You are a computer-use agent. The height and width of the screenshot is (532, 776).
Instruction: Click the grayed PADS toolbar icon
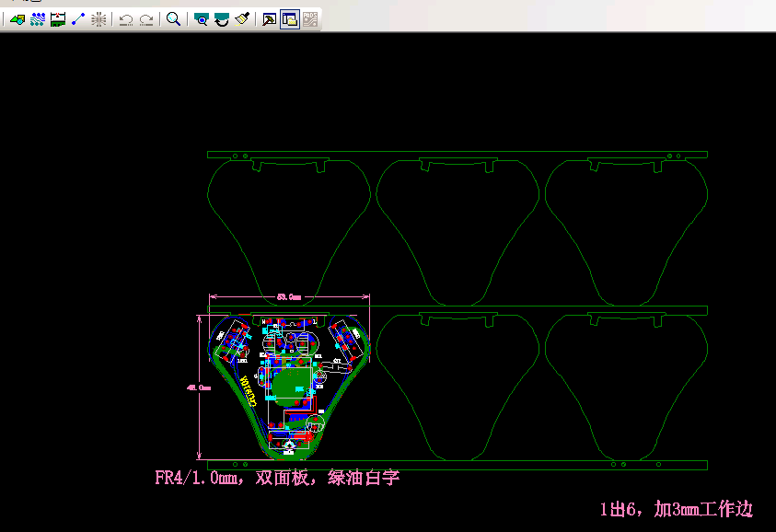310,18
